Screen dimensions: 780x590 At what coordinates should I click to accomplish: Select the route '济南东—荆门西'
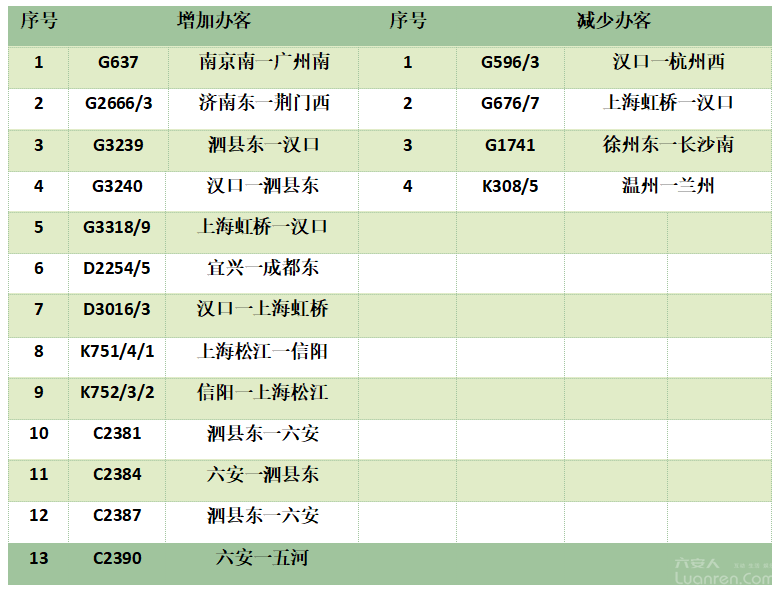tap(264, 103)
